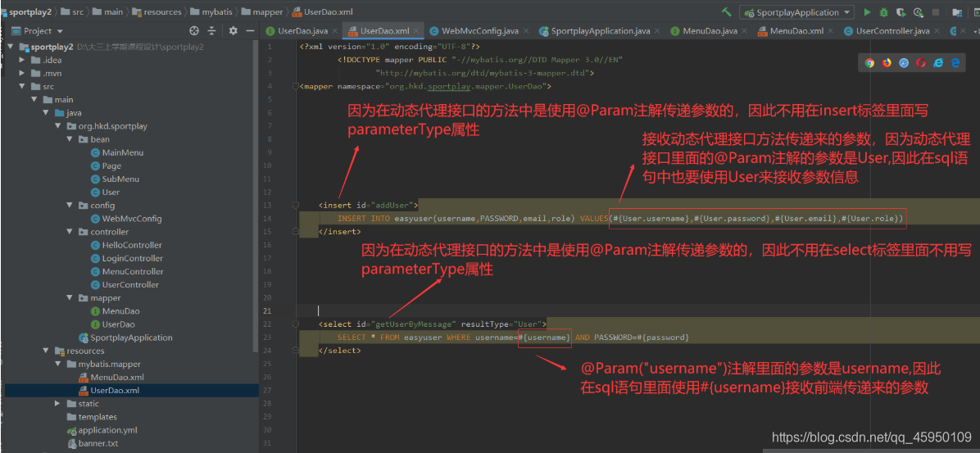Collapse the mapper package
Image resolution: width=980 pixels, height=453 pixels.
pyautogui.click(x=70, y=298)
